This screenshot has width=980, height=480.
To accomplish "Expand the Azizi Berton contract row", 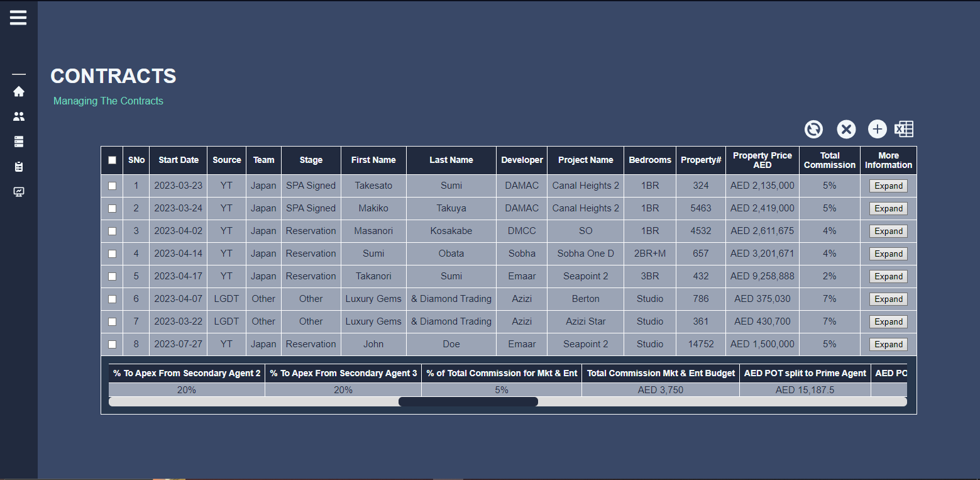I will (888, 299).
